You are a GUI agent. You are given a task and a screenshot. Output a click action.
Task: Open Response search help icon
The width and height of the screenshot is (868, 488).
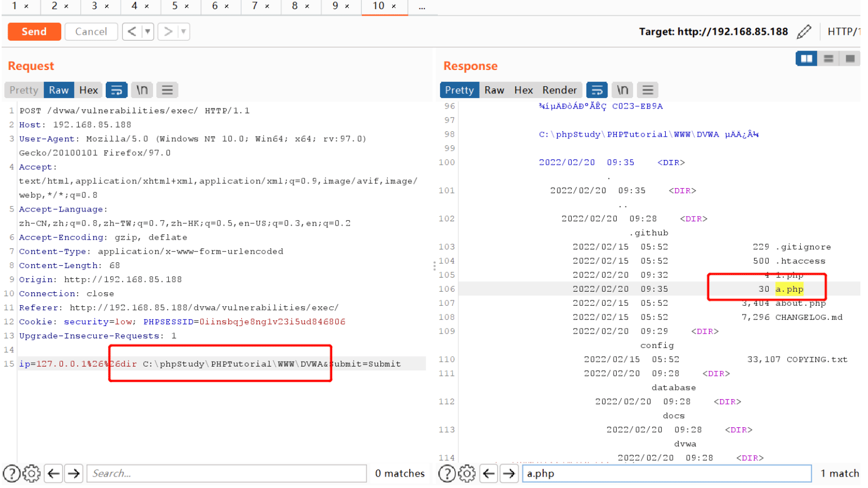point(446,473)
